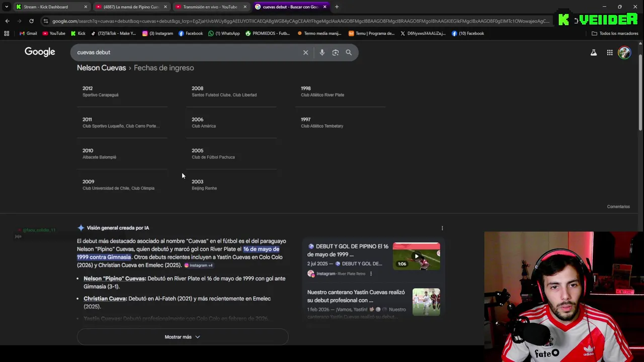Open Todos los marcadores folder
This screenshot has width=644, height=362.
(x=615, y=34)
